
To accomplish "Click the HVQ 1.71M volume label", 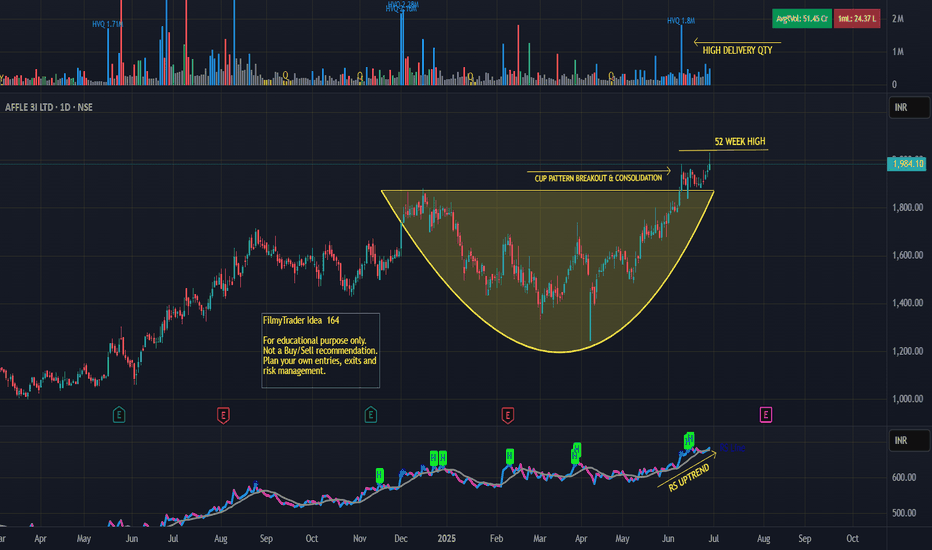I will (108, 24).
